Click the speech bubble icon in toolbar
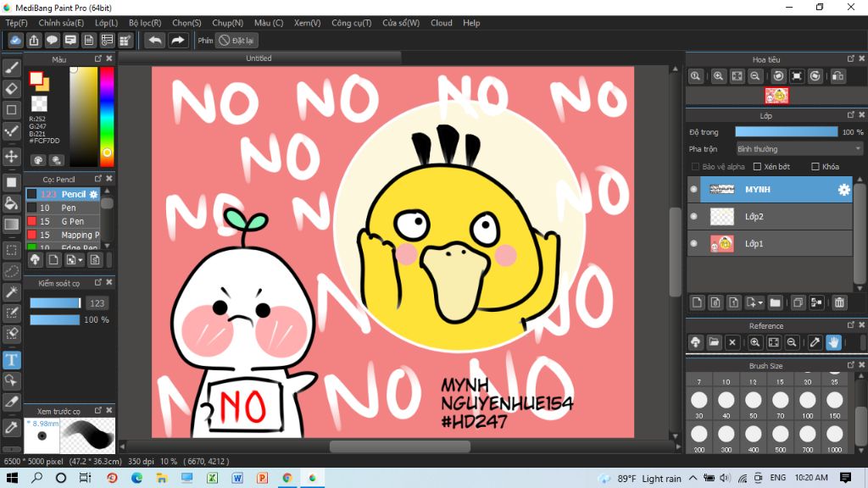This screenshot has width=868, height=488. tap(52, 41)
